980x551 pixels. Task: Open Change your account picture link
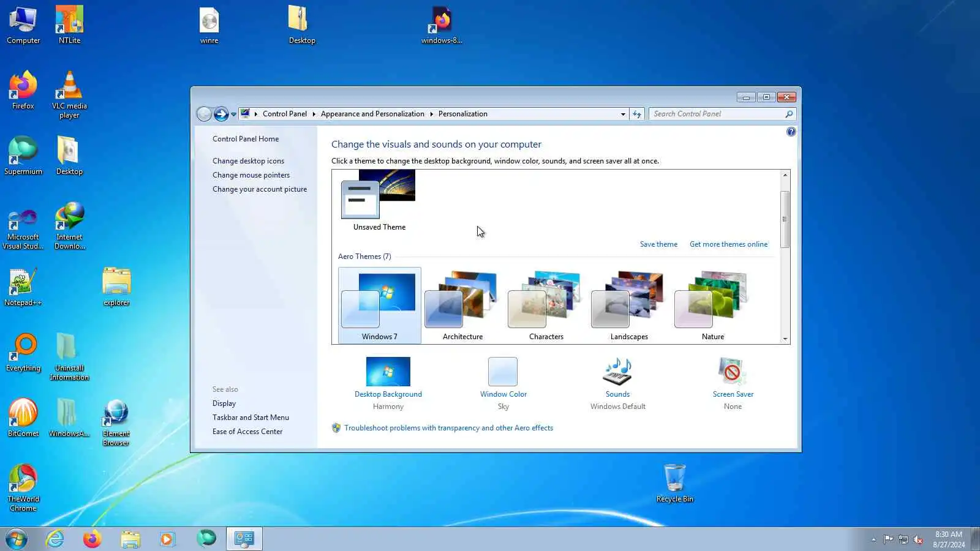point(260,189)
